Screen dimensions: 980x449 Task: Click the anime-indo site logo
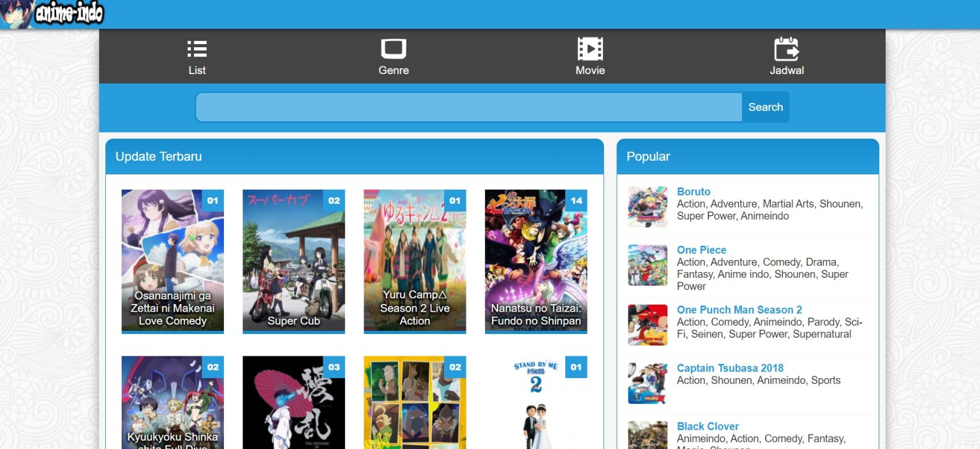tap(52, 14)
